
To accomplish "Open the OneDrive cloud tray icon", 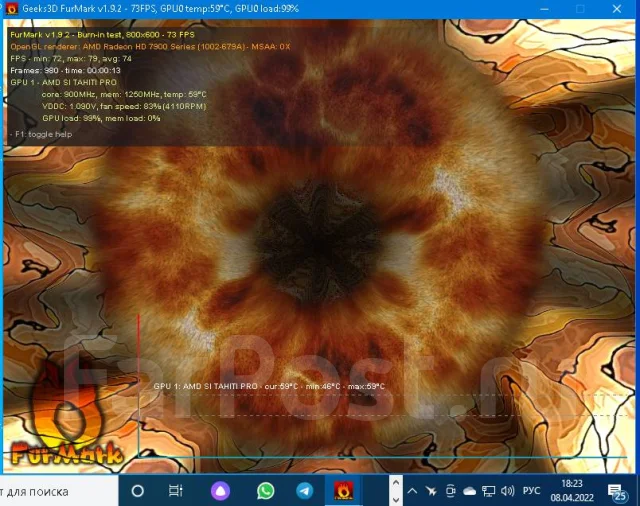I will click(x=469, y=491).
